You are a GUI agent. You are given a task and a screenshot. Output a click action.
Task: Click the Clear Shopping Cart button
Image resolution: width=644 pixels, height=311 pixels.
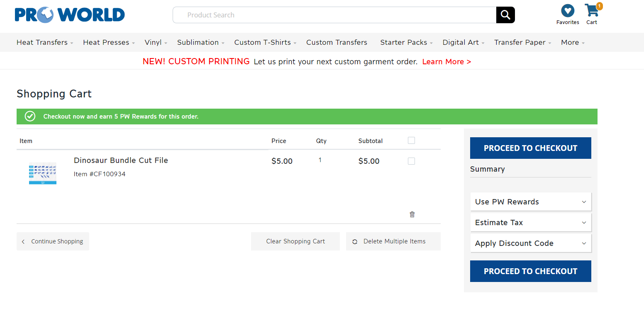pyautogui.click(x=295, y=241)
